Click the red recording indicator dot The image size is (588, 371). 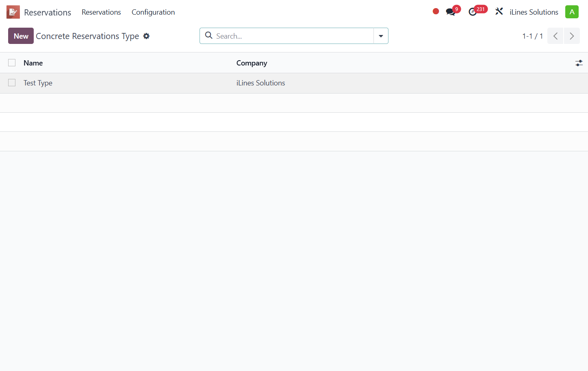(x=436, y=11)
